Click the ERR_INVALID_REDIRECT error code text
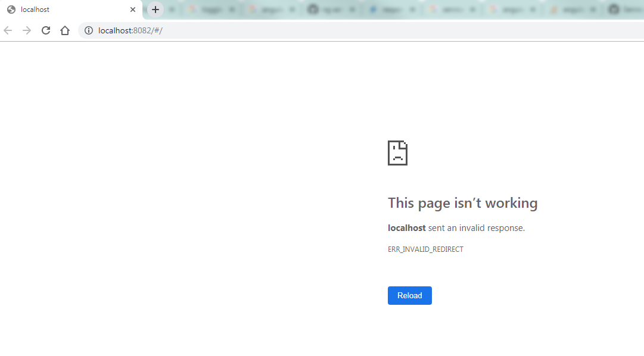The height and width of the screenshot is (356, 644). pyautogui.click(x=425, y=249)
